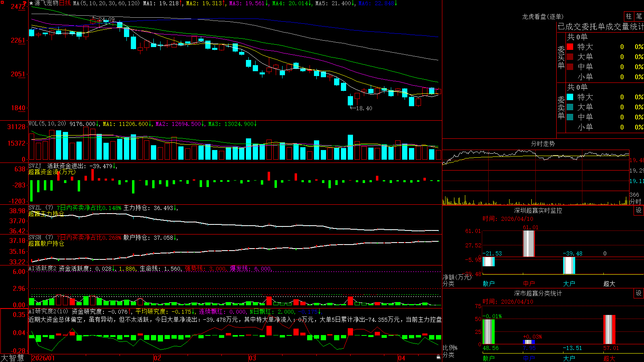Click the 超赢散户持仓 label

point(46,243)
